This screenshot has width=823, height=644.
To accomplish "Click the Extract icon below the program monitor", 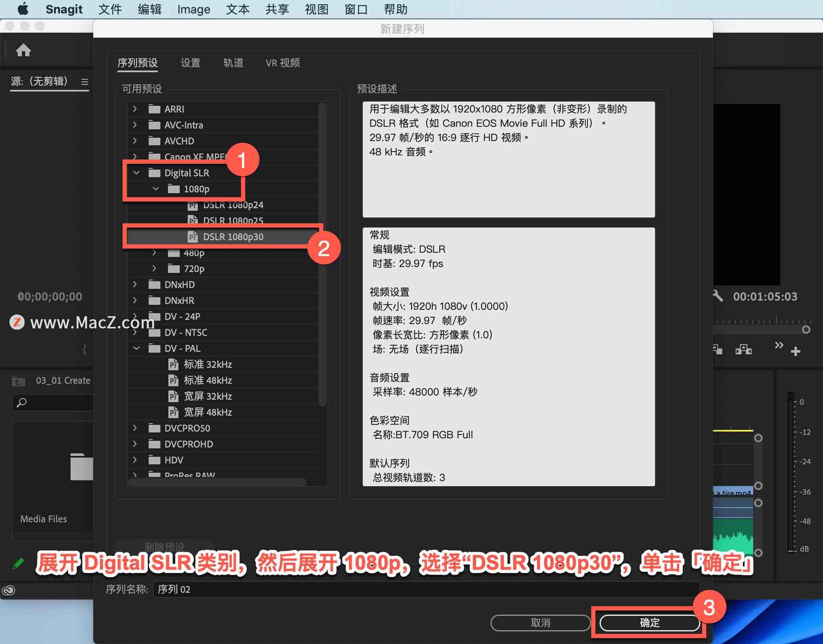I will point(744,350).
